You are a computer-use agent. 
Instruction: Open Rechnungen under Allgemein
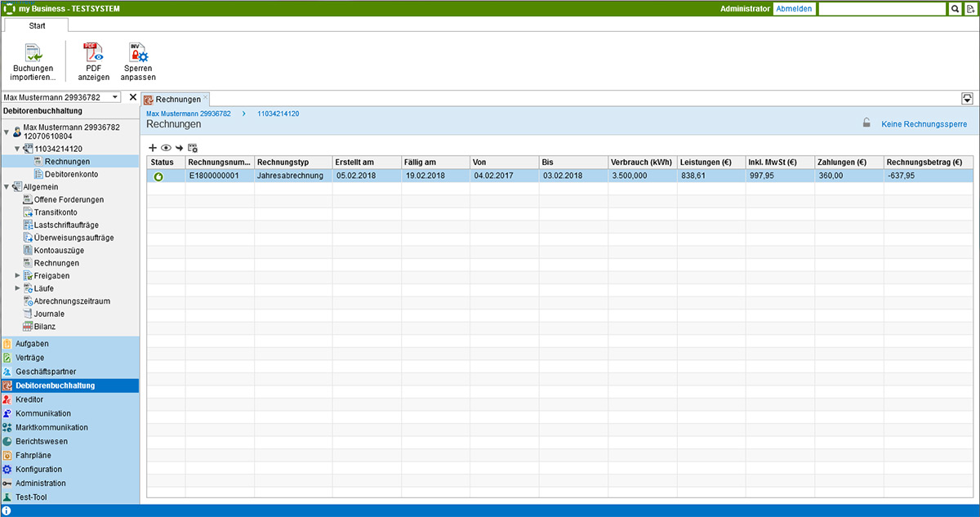click(x=56, y=263)
